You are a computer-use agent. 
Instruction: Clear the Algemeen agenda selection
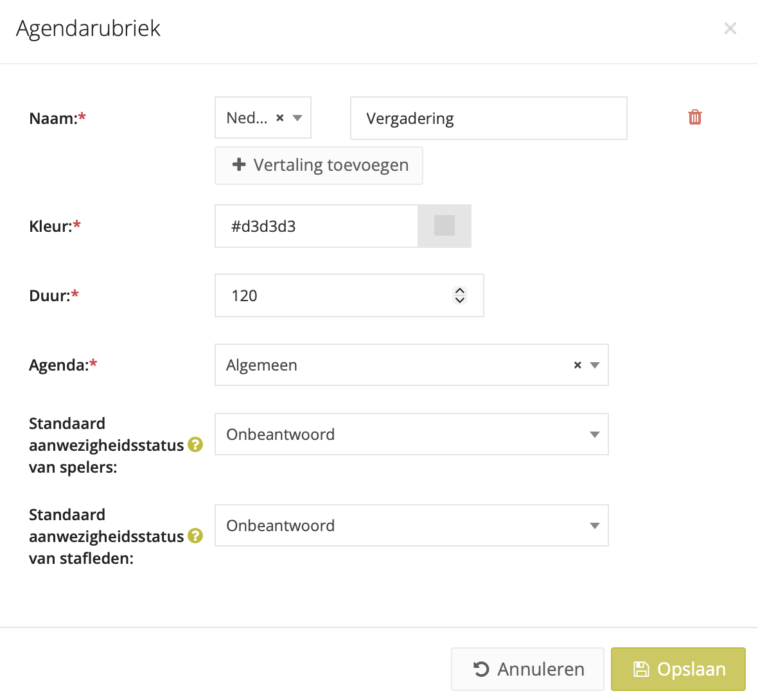577,365
